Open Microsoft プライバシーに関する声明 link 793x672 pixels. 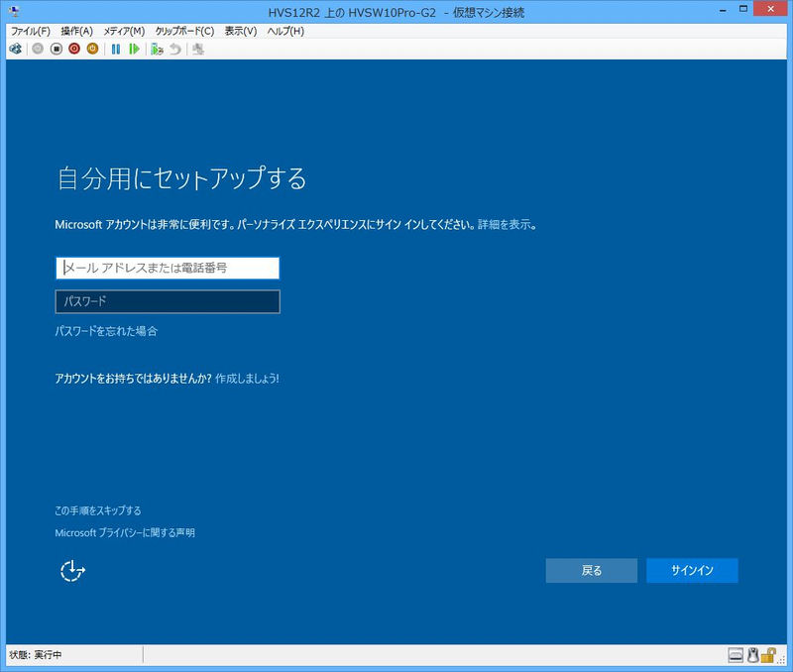[x=125, y=532]
